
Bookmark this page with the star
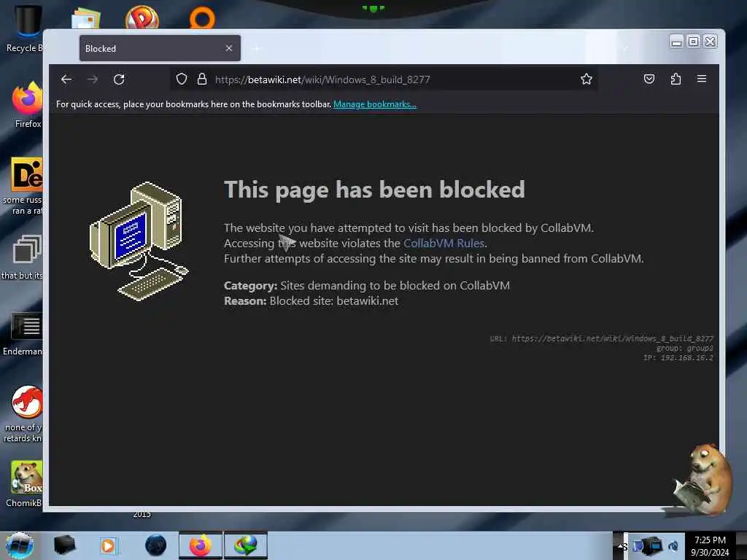[586, 79]
